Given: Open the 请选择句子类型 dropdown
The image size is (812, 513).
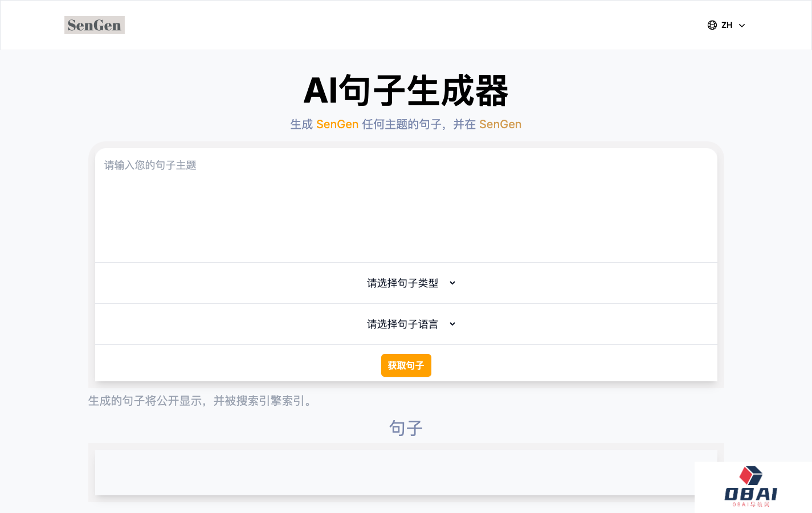Looking at the screenshot, I should point(403,283).
